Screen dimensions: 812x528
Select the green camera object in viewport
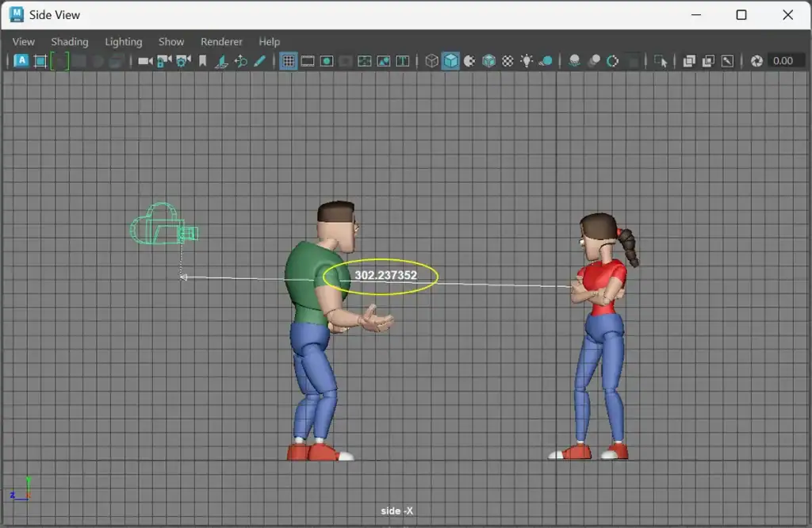tap(163, 224)
